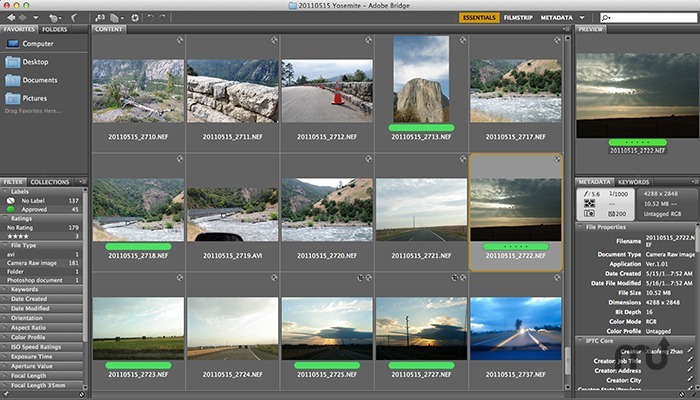Click the cancel metadata changes icon
Image resolution: width=700 pixels, height=400 pixels.
[x=682, y=394]
